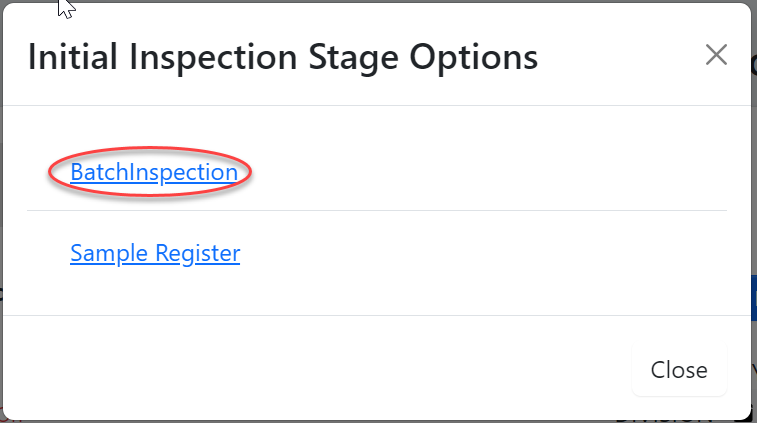Hit the Close text button
This screenshot has width=757, height=423.
(679, 370)
